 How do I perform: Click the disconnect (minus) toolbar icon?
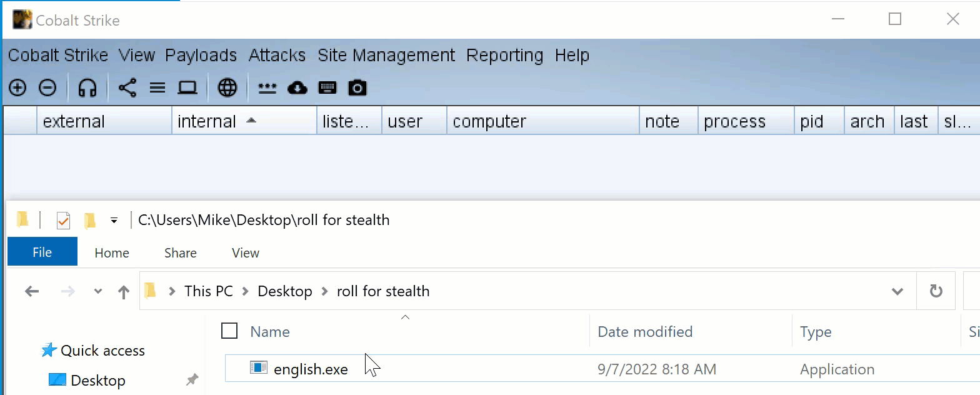[47, 88]
